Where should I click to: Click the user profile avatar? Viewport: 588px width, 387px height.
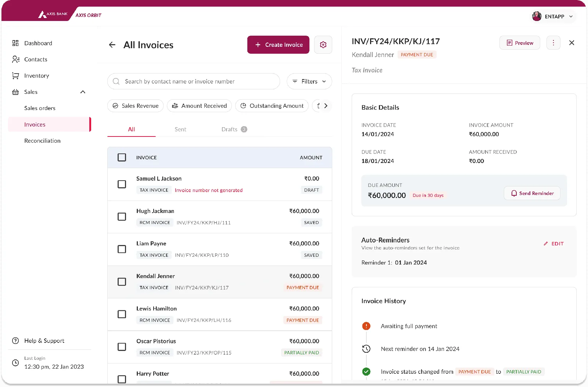537,16
